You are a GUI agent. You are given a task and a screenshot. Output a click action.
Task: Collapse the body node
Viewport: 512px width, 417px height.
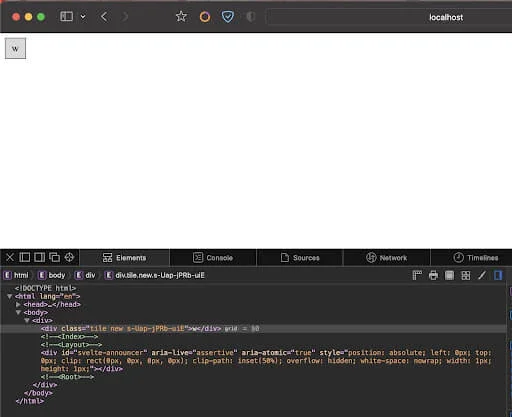(18, 312)
